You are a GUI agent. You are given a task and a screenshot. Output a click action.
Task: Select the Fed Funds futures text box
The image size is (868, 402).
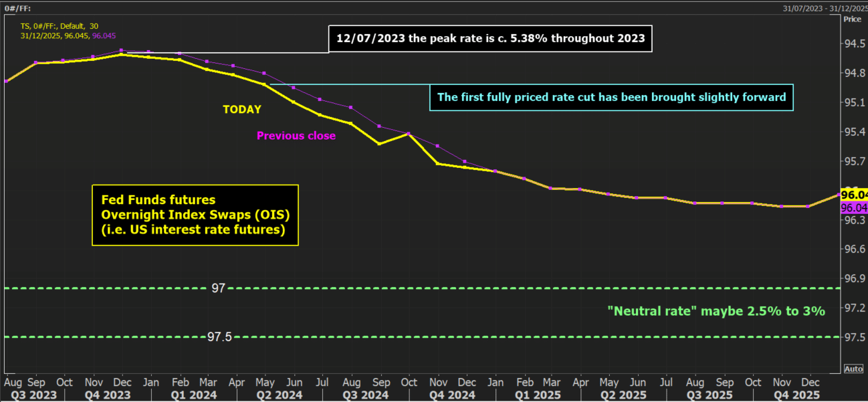[x=195, y=215]
